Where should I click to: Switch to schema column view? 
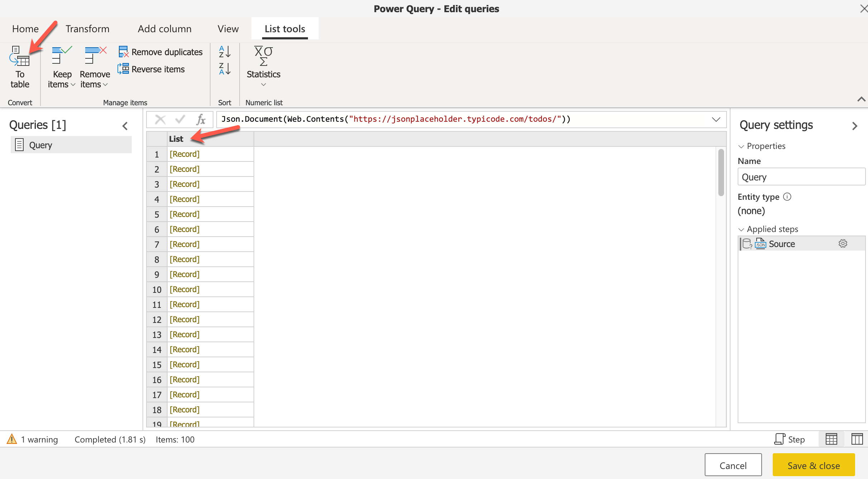[857, 439]
